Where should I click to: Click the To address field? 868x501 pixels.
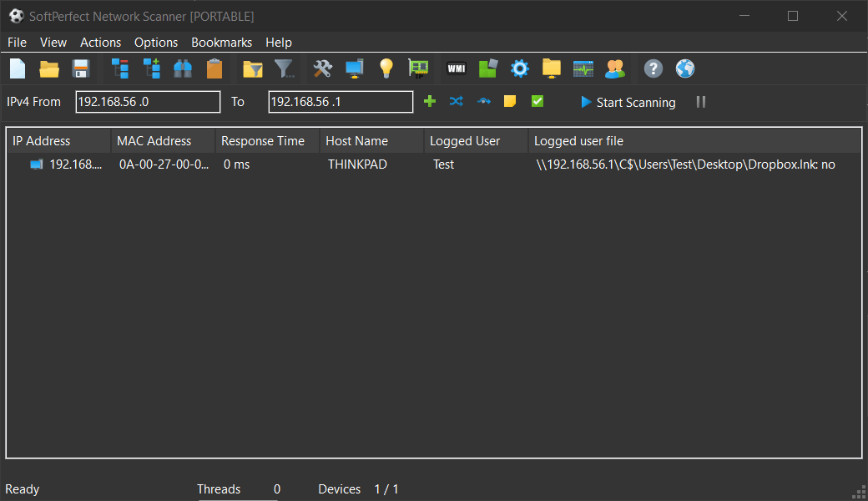(341, 102)
